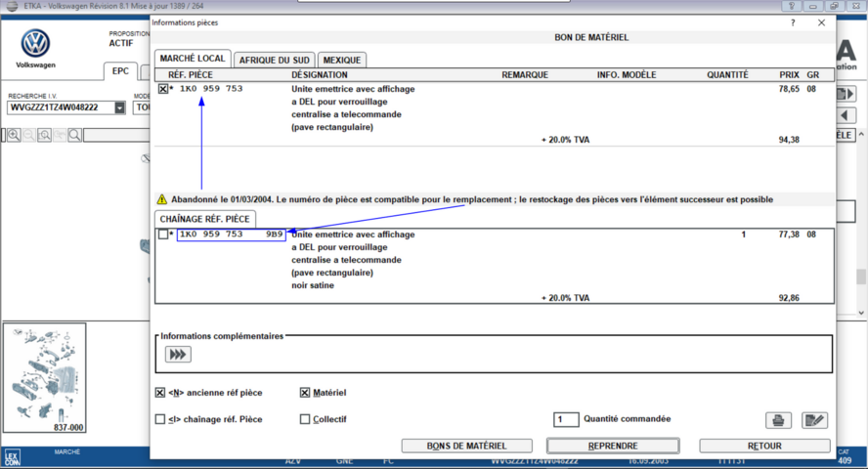Open the Recherche I.V. VIN dropdown
Viewport: 868px width, 469px height.
point(119,107)
